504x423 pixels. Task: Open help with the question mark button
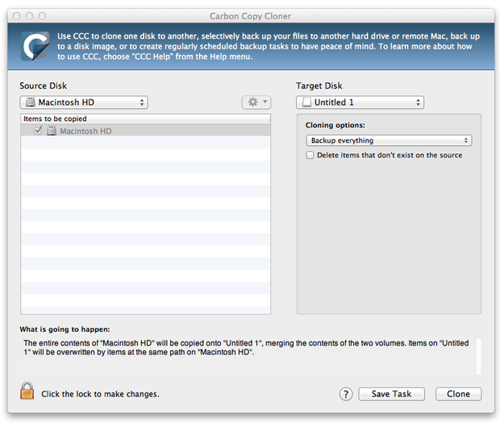pos(346,394)
